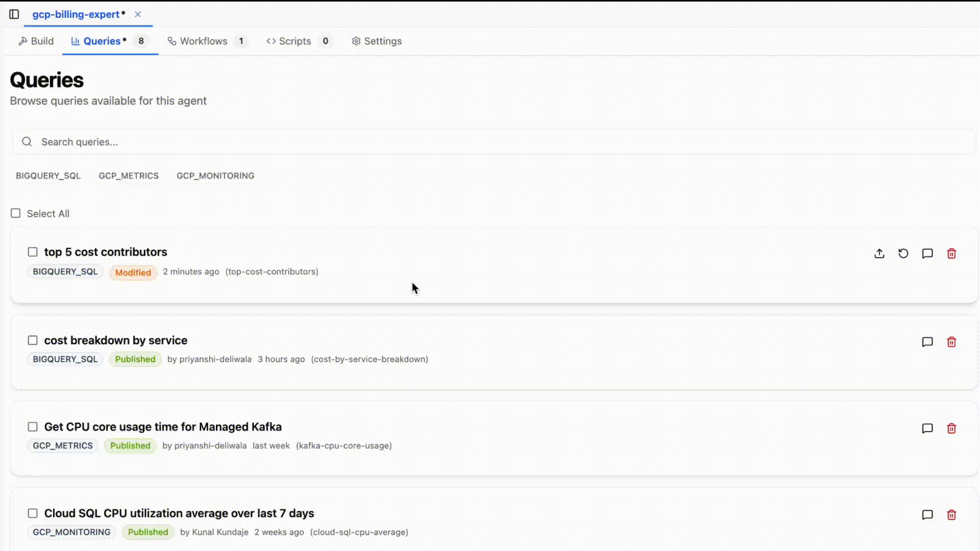
Task: Open the Workflows tab
Action: (203, 41)
